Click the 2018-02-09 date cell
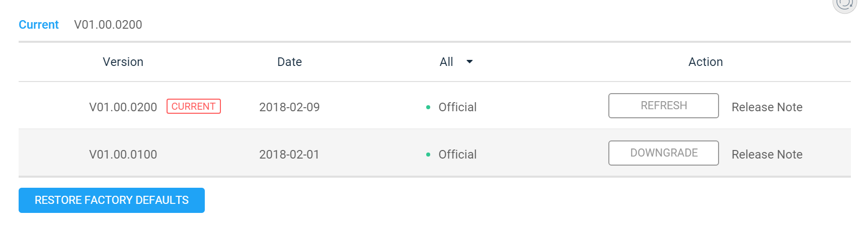This screenshot has height=225, width=868. [289, 107]
